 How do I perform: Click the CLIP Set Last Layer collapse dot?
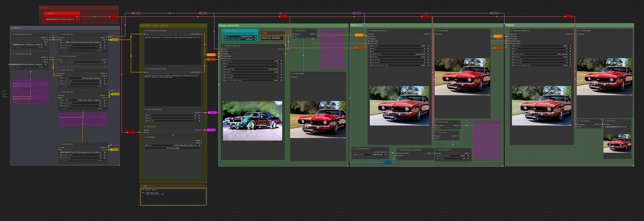tap(60, 56)
